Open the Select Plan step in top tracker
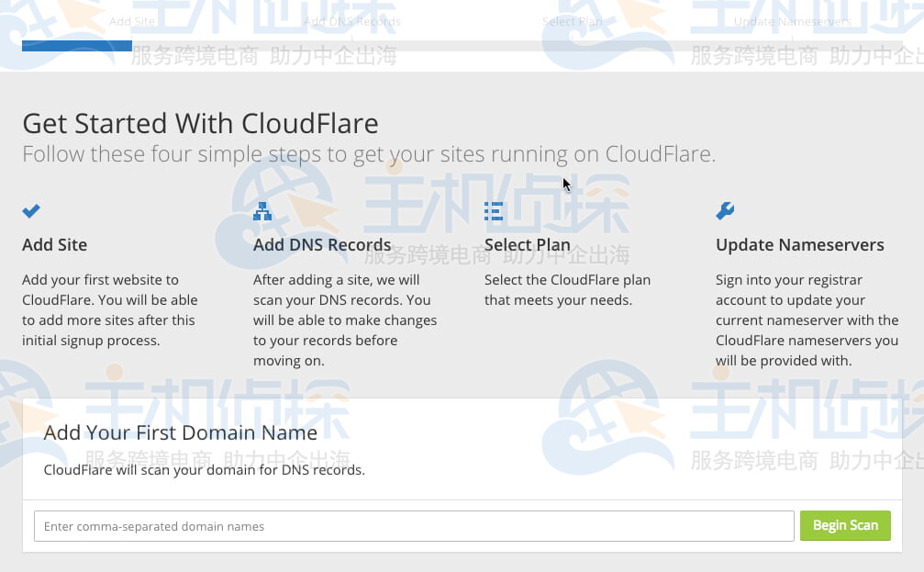Image resolution: width=924 pixels, height=572 pixels. 572,20
